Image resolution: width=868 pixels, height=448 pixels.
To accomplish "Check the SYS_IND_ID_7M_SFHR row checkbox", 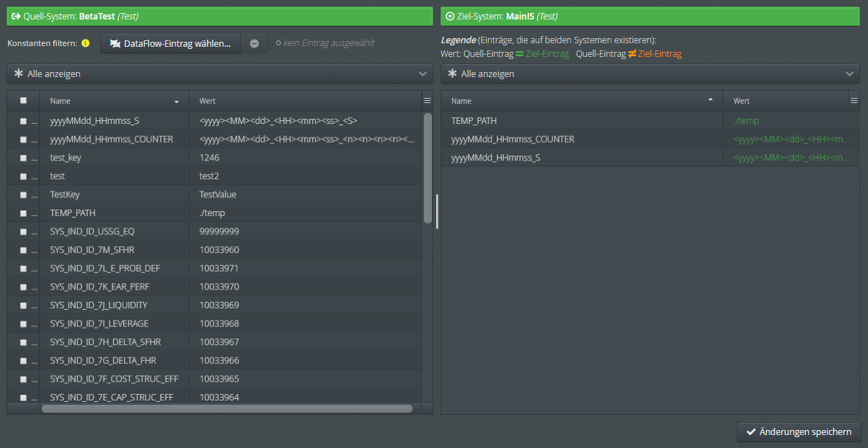I will [23, 250].
